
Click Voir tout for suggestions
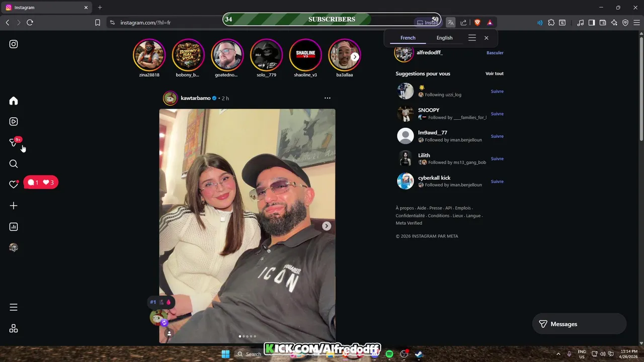pos(495,73)
